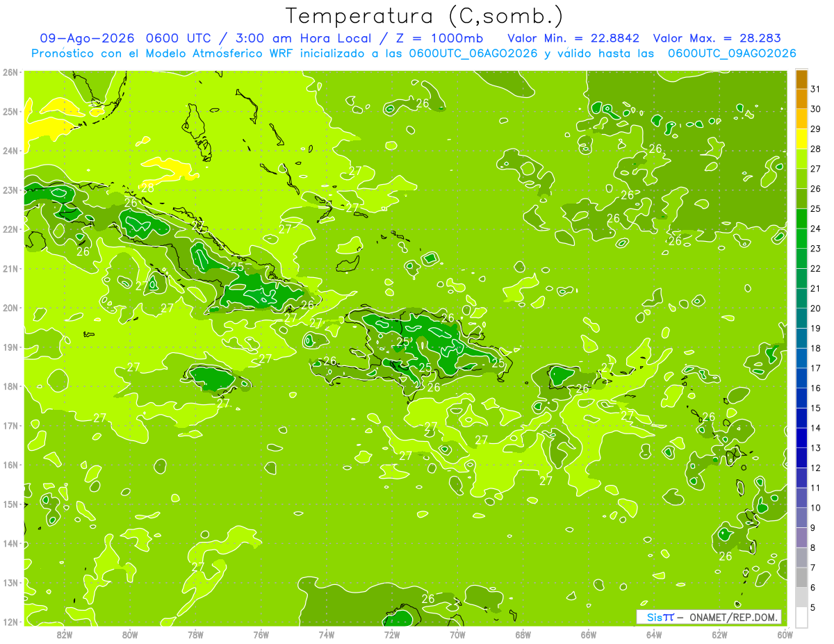Click the 78W longitude axis label

point(195,634)
